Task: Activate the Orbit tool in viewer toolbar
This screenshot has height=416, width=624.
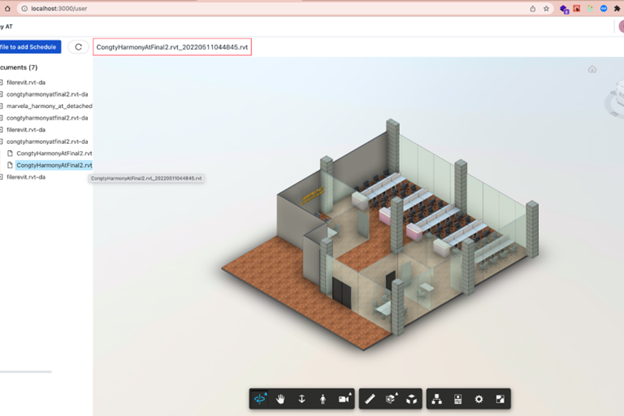Action: tap(260, 398)
